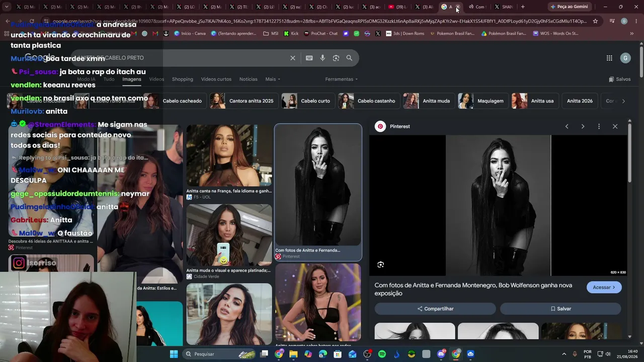
Task: Open the image preview title about Bob Wolfenson
Action: point(473,289)
